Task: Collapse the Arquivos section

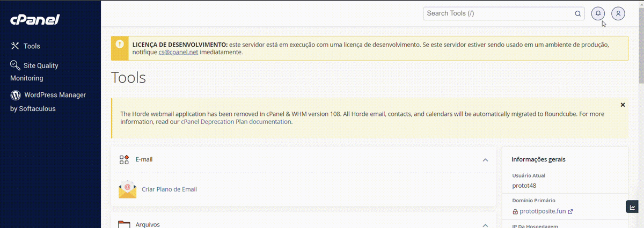Action: [485, 225]
